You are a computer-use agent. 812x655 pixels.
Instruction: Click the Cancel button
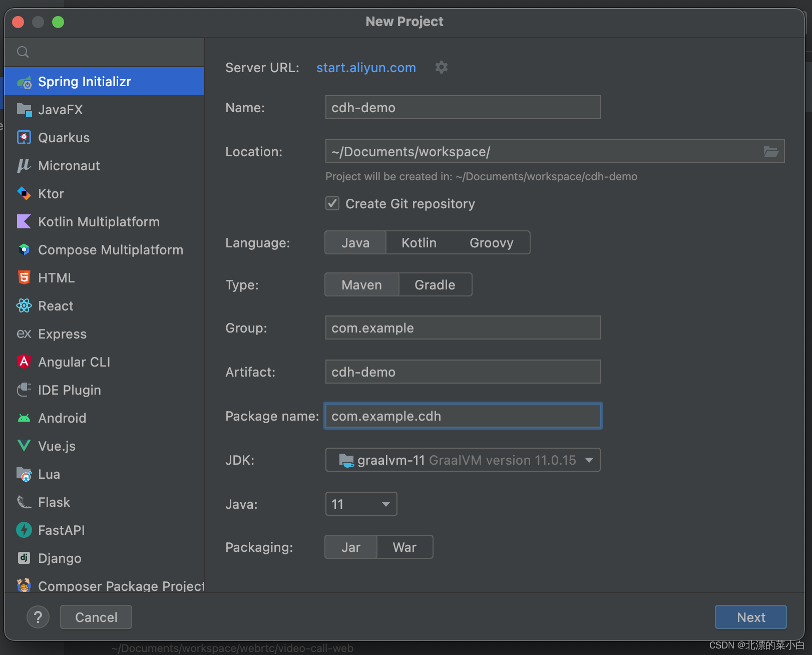coord(96,617)
